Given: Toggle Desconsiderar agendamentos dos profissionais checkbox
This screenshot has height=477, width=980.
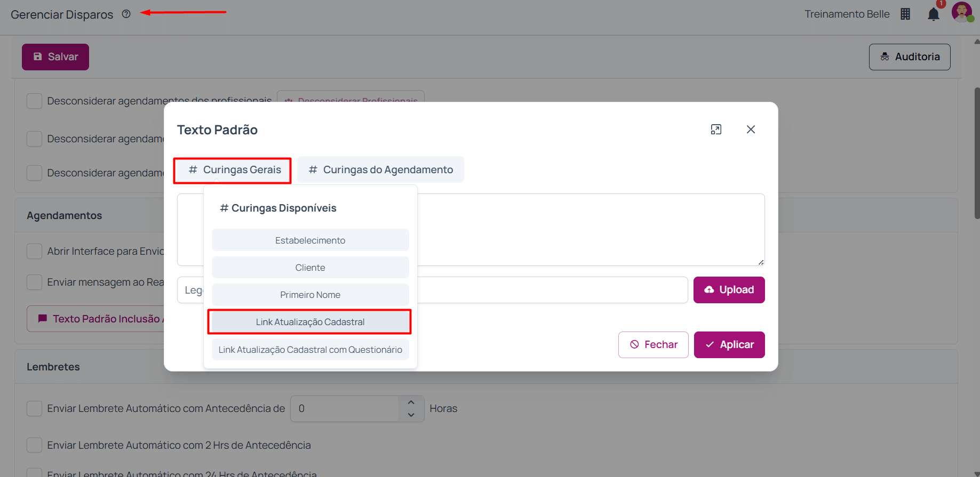Looking at the screenshot, I should tap(35, 101).
